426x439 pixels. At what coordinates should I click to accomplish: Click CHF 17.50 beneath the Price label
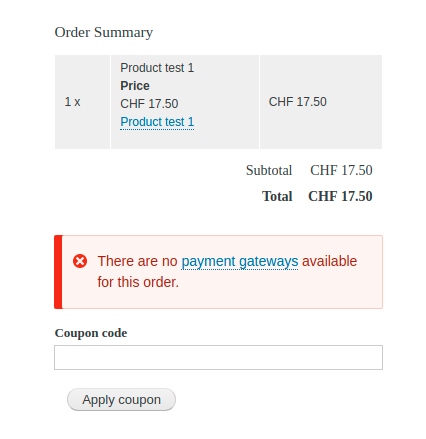pyautogui.click(x=149, y=104)
